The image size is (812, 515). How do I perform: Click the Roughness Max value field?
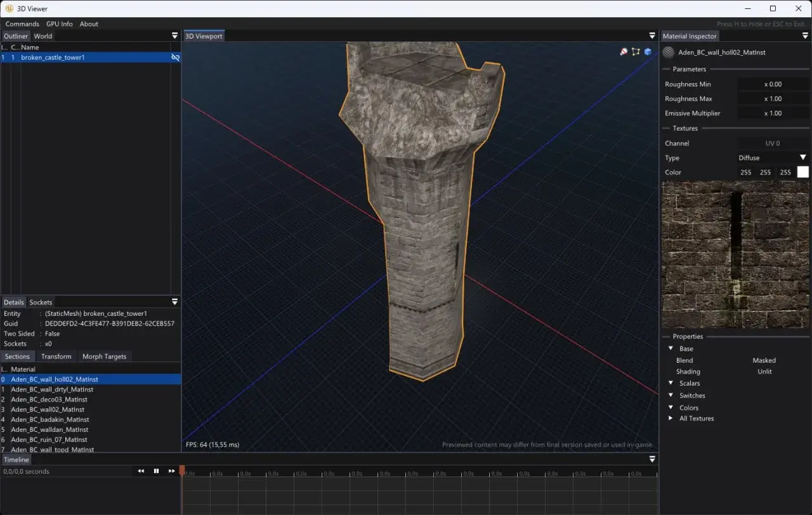click(773, 98)
